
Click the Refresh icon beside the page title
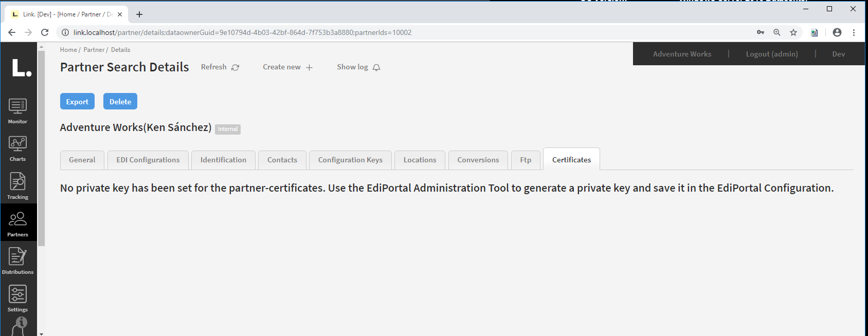click(235, 67)
